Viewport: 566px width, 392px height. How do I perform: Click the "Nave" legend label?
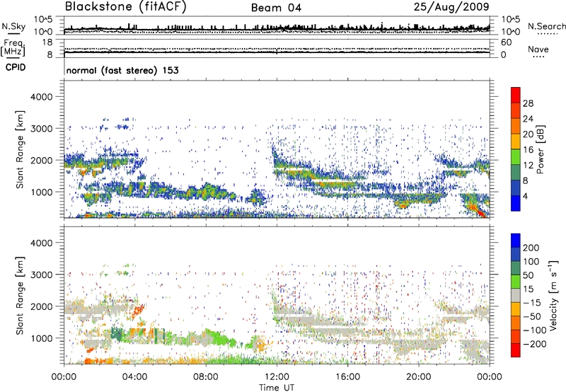click(x=538, y=50)
